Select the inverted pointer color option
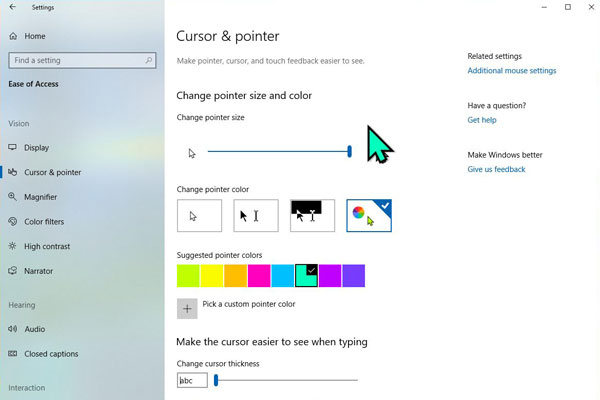600x400 pixels. 312,216
